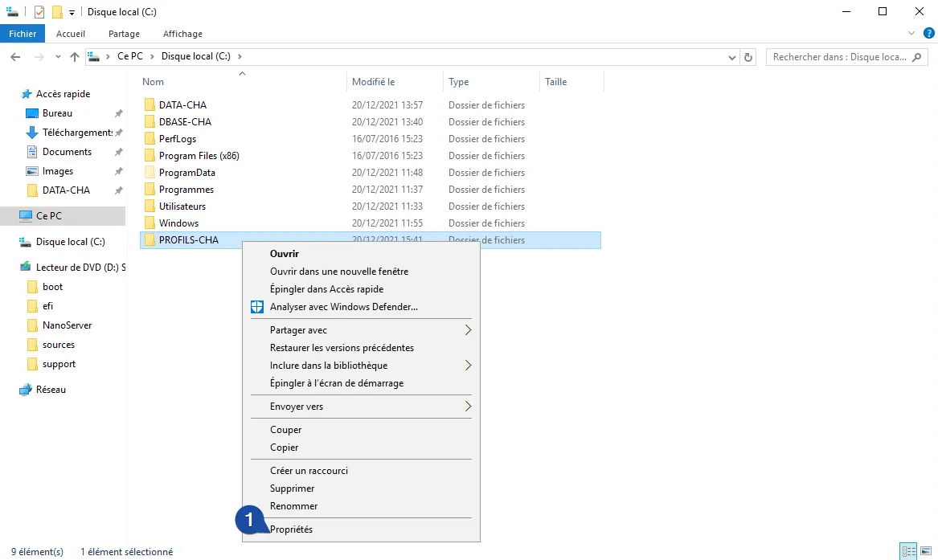Switch to details view layout icon

click(x=909, y=551)
